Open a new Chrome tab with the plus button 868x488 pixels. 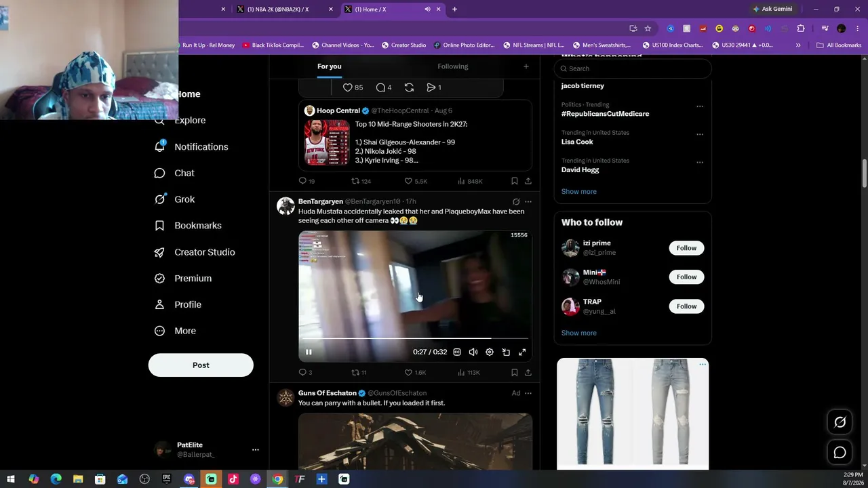[454, 9]
